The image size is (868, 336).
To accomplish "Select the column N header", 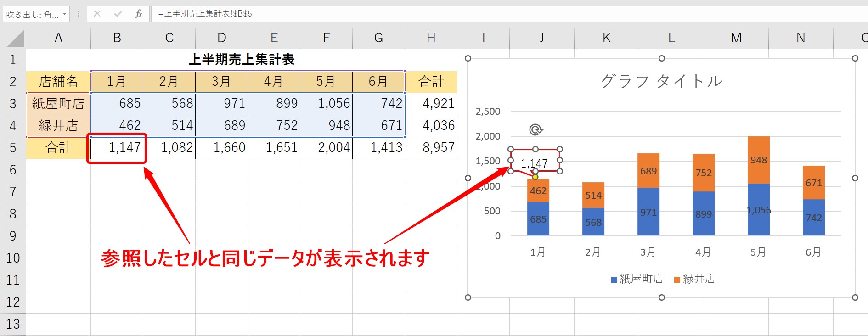I will [x=800, y=38].
